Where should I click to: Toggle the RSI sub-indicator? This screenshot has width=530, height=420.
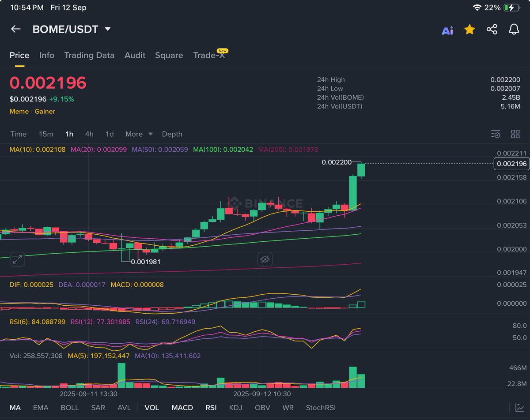coord(211,408)
